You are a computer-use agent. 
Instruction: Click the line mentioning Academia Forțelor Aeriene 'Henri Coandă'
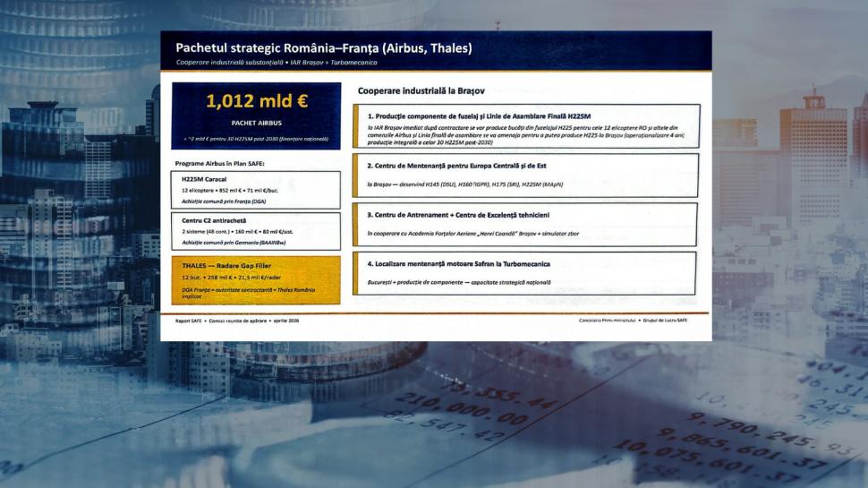pyautogui.click(x=473, y=234)
